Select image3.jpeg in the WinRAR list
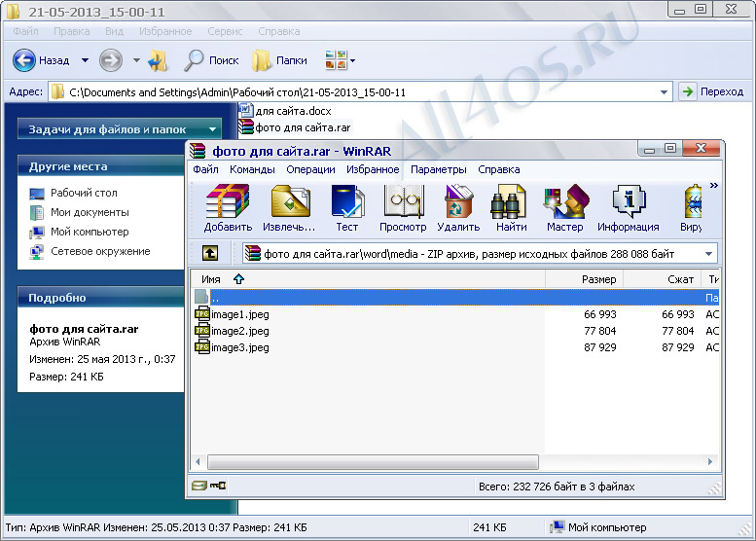756x541 pixels. 233,347
